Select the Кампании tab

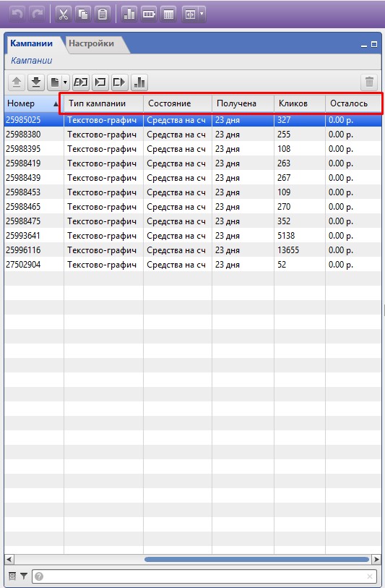[x=32, y=43]
